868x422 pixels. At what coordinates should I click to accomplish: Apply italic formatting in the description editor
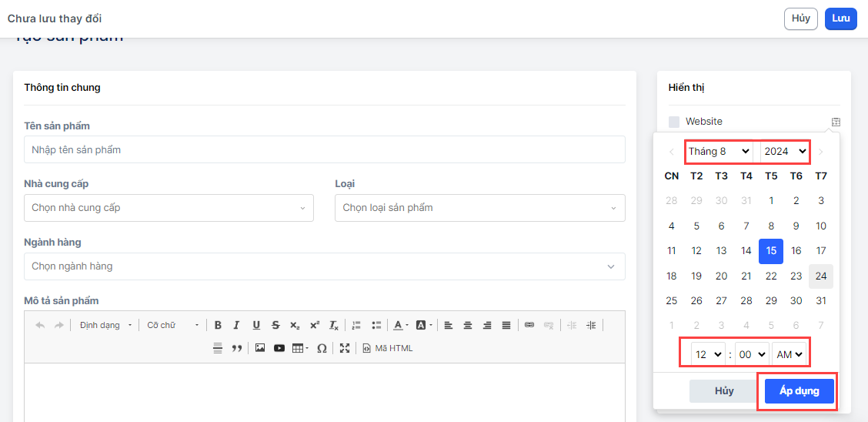[x=237, y=325]
